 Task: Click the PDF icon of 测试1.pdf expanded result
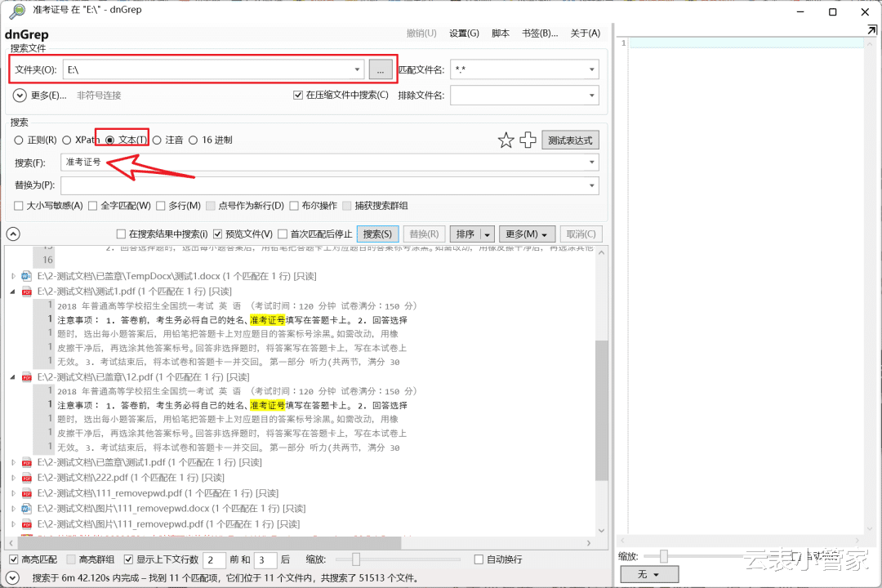[26, 292]
